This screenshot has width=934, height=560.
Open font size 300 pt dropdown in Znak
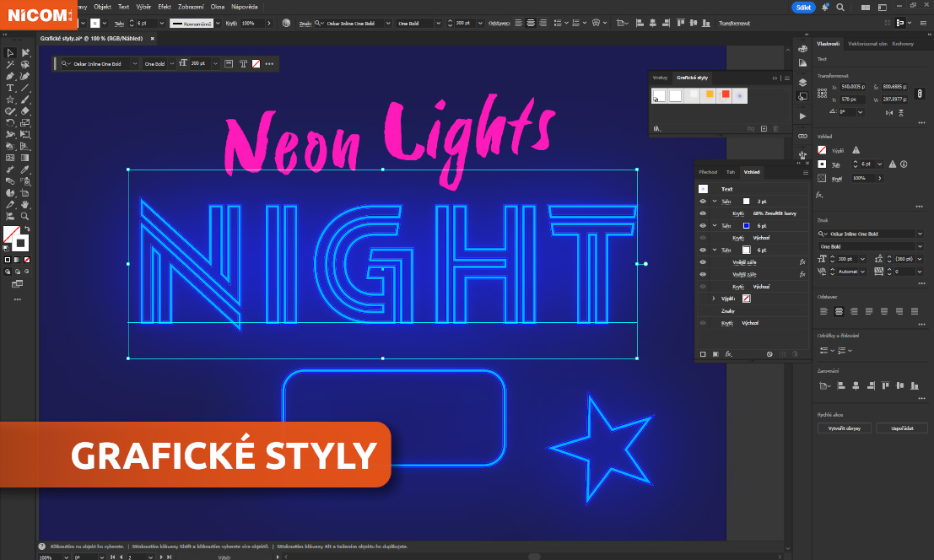tap(862, 259)
